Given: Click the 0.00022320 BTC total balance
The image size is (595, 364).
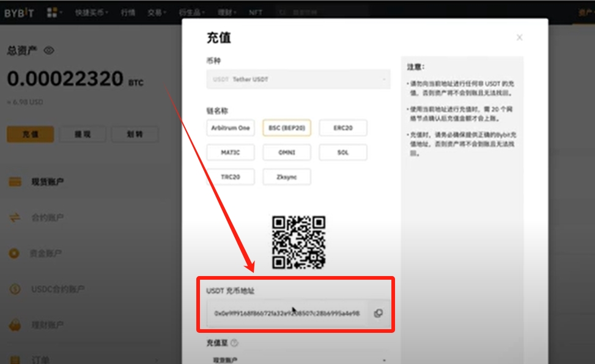Looking at the screenshot, I should pyautogui.click(x=75, y=79).
